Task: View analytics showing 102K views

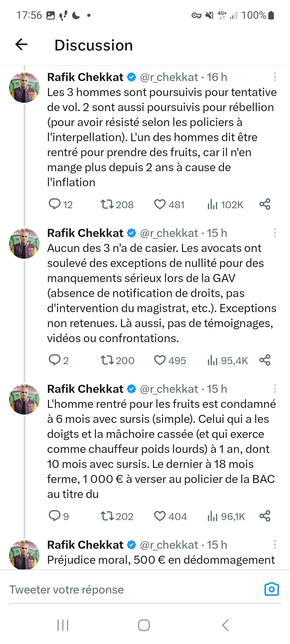Action: [x=225, y=204]
